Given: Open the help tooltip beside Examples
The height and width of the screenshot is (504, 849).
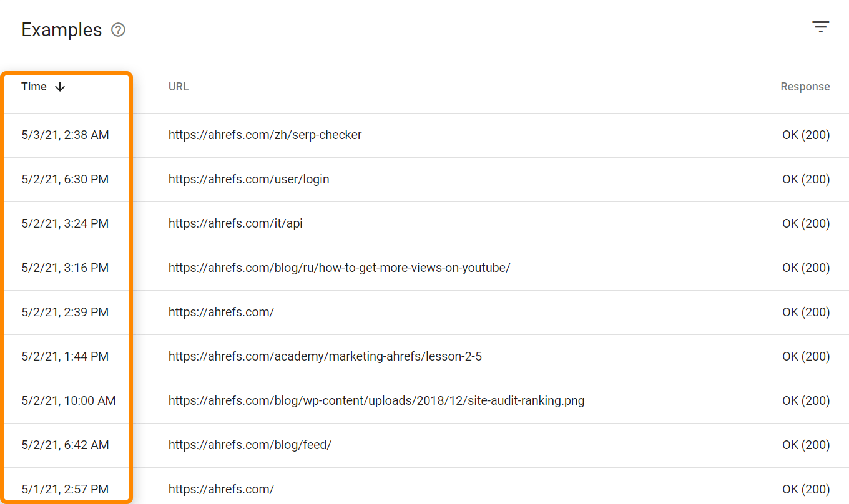Looking at the screenshot, I should (x=118, y=29).
